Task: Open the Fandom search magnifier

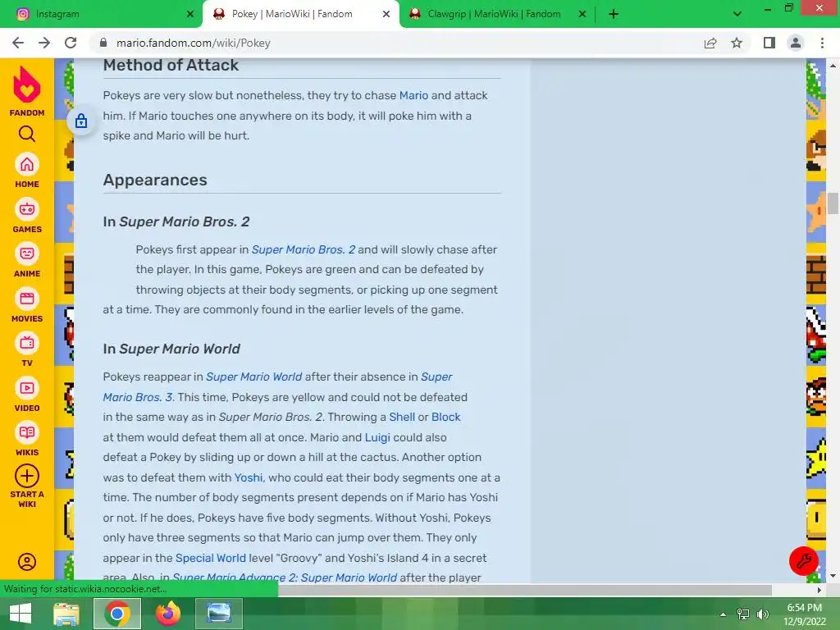Action: tap(27, 134)
